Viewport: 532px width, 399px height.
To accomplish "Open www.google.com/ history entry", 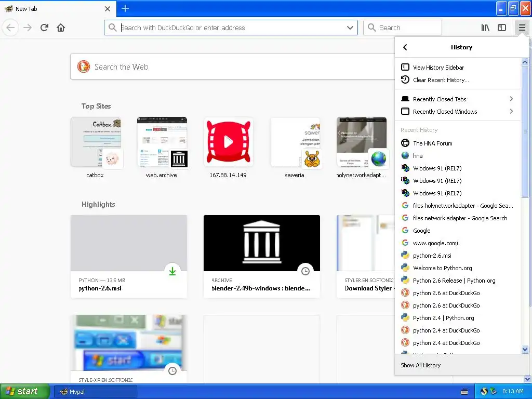I will pos(457,243).
